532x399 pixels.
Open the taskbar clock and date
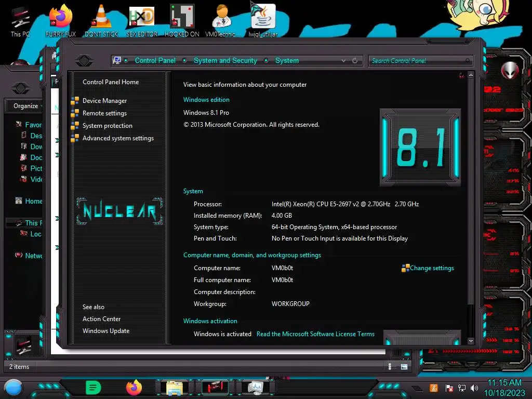(x=504, y=388)
